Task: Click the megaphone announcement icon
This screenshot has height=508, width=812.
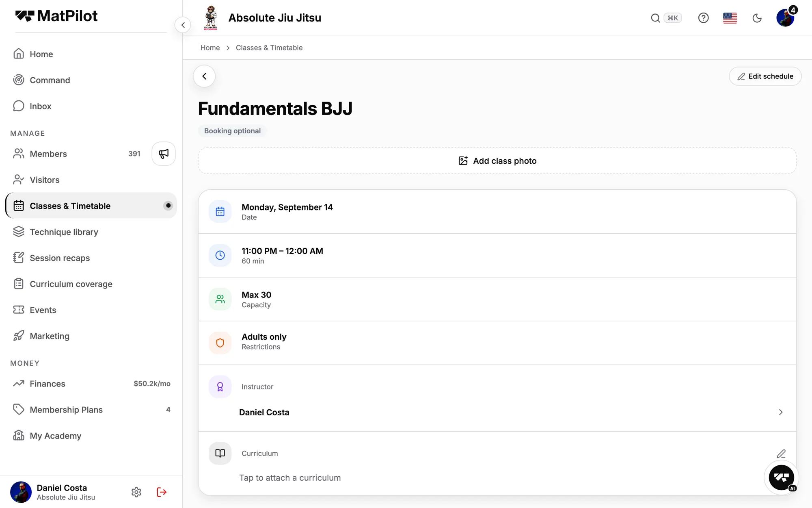Action: pos(164,154)
